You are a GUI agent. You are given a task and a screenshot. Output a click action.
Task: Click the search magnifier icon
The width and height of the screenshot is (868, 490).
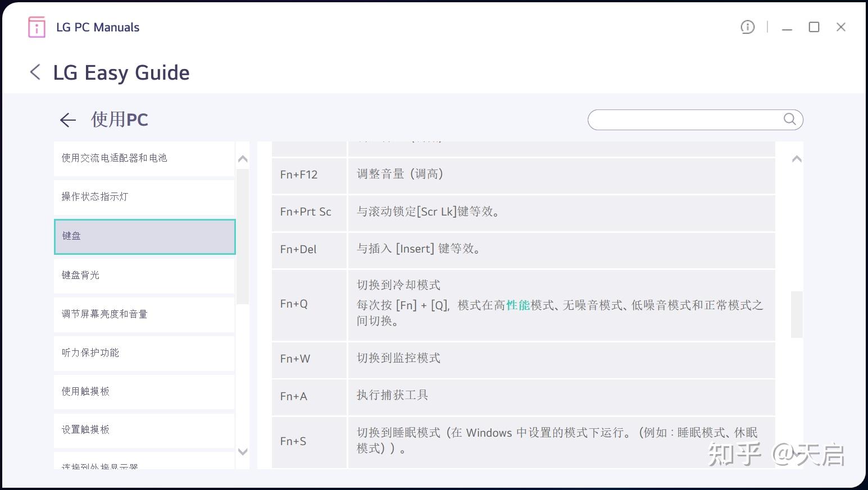[x=789, y=119]
